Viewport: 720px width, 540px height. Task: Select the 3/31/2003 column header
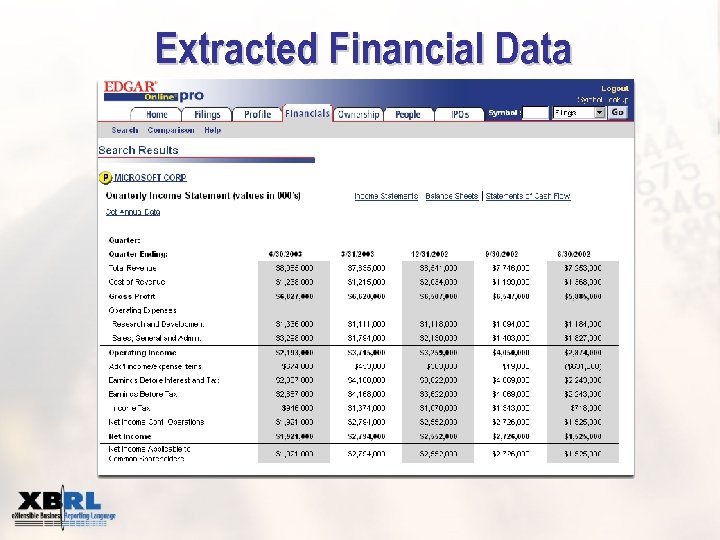(358, 254)
